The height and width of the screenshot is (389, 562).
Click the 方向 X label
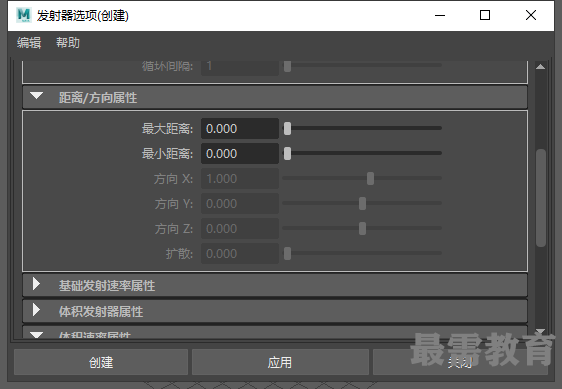[x=173, y=179]
